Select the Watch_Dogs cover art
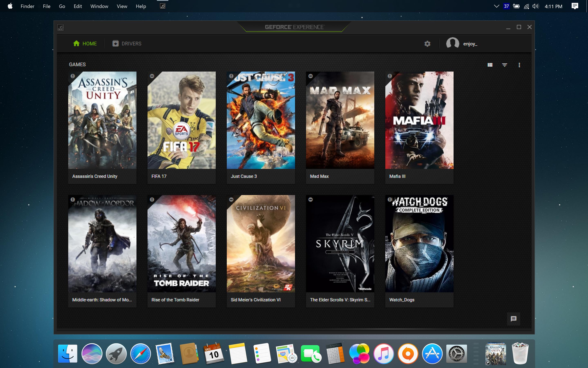Image resolution: width=588 pixels, height=368 pixels. pos(419,244)
